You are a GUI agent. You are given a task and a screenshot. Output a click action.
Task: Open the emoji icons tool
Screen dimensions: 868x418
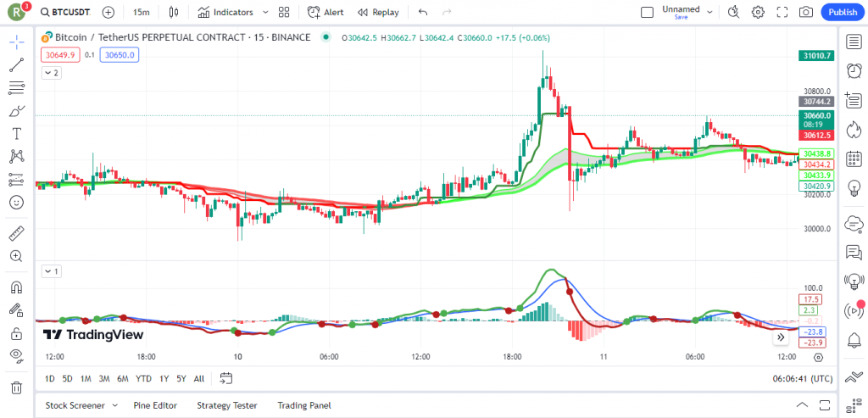click(17, 203)
